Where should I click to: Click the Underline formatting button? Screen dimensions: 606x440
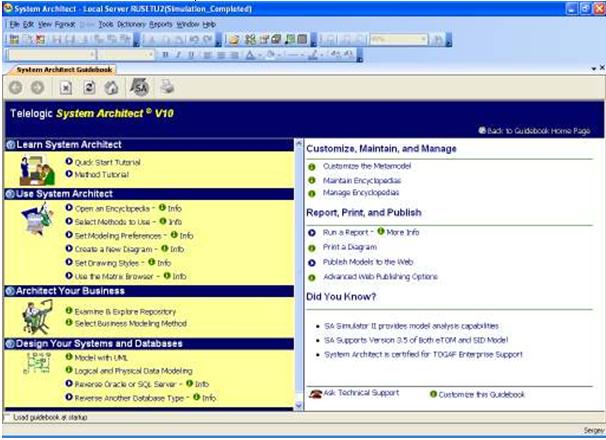coord(191,55)
